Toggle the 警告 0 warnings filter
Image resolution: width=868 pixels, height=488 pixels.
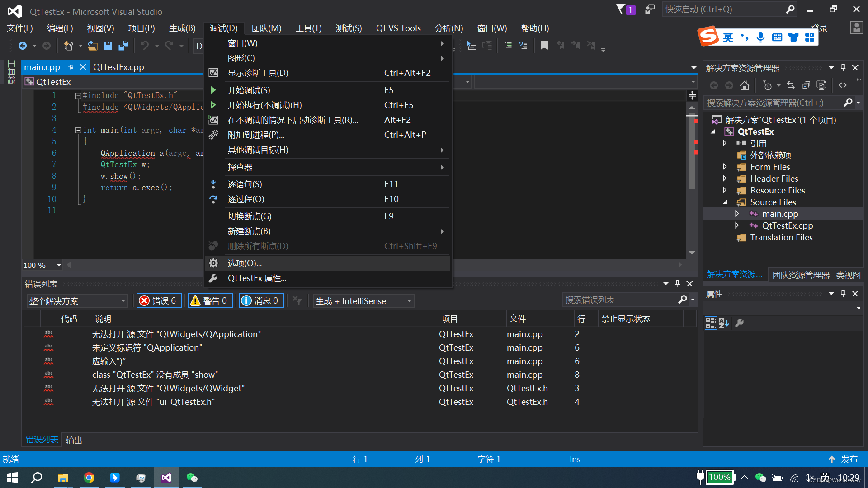pos(210,300)
